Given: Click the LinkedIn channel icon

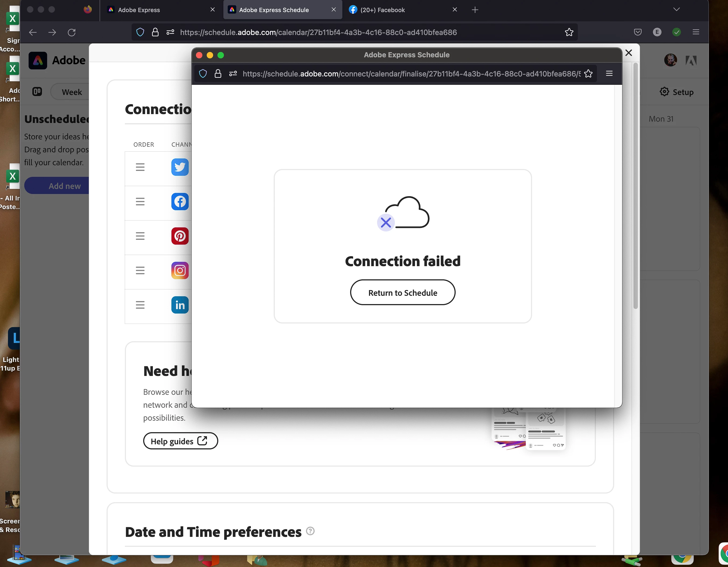Looking at the screenshot, I should (180, 305).
